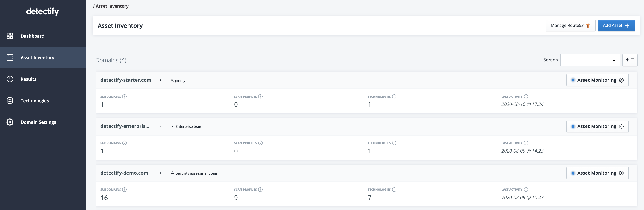
Task: Click last activity 2020-08-09 @ 10:43
Action: click(x=522, y=197)
